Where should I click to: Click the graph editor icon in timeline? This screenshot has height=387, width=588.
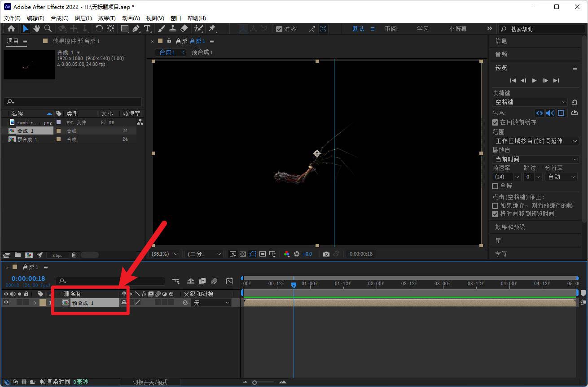tap(229, 281)
